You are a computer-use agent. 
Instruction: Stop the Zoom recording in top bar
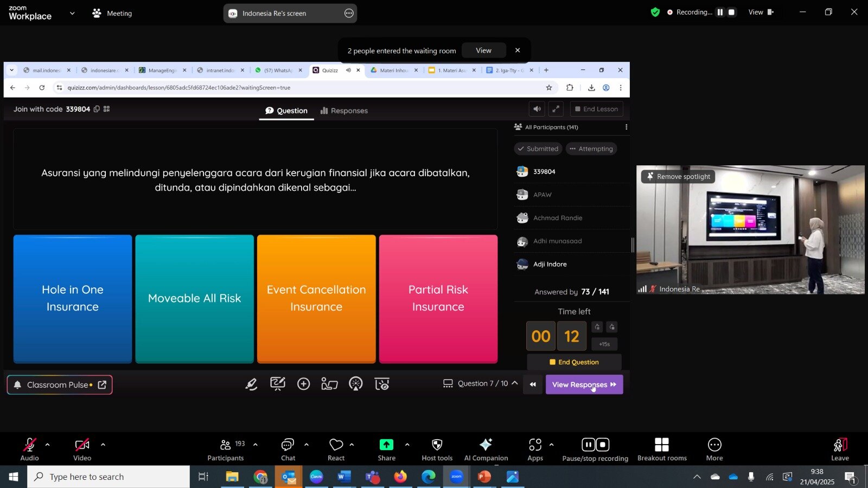click(x=732, y=12)
